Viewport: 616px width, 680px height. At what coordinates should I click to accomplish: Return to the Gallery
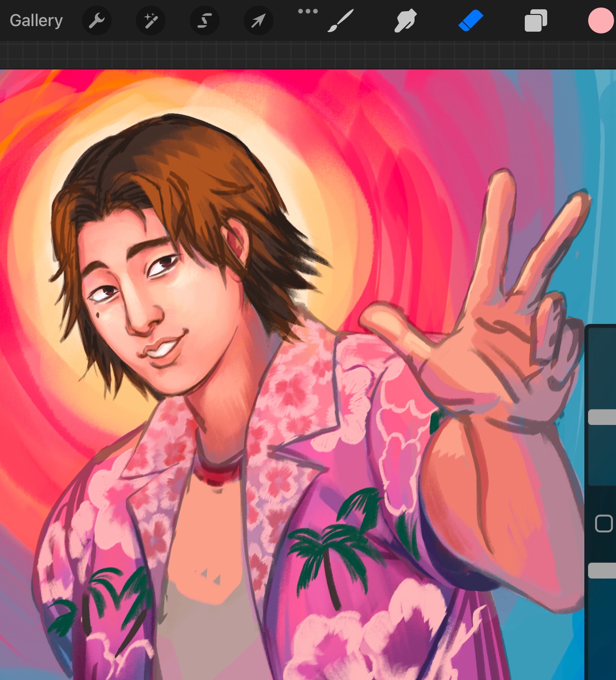pyautogui.click(x=36, y=21)
